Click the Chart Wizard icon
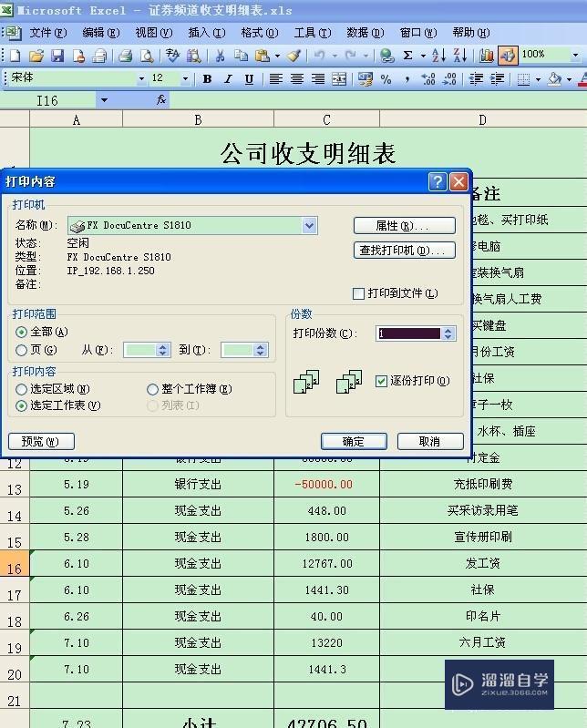587x728 pixels. 486,56
